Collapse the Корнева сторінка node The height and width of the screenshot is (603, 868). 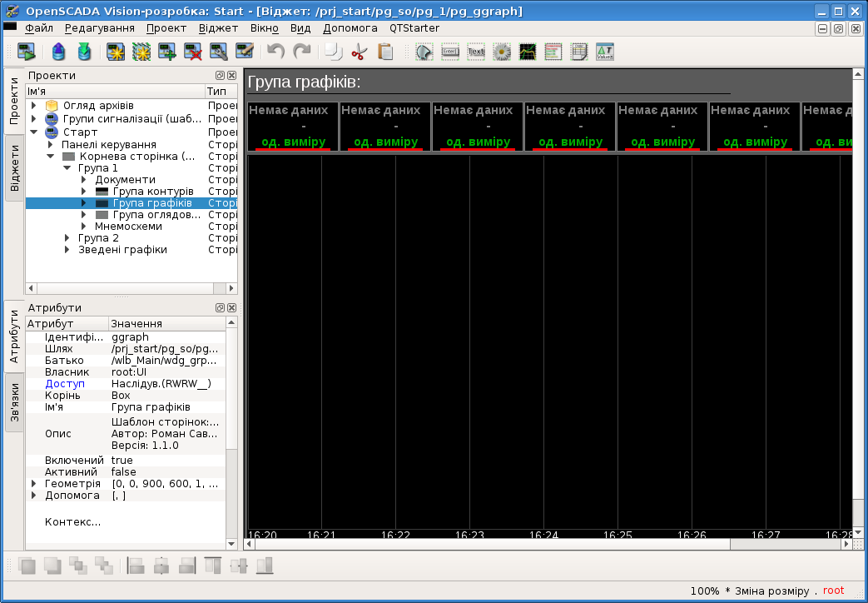click(x=51, y=157)
